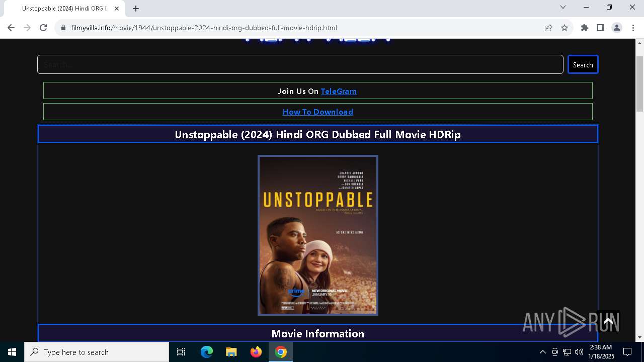Open the Extensions puzzle icon
644x362 pixels.
click(x=585, y=28)
